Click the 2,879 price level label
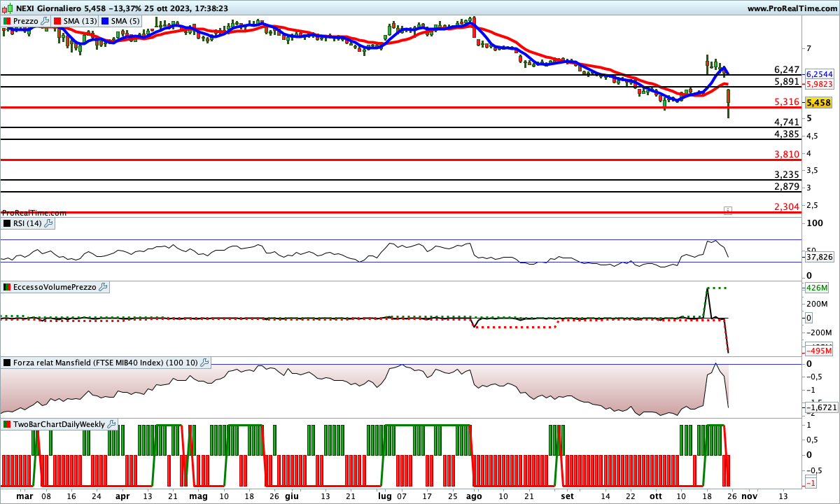The height and width of the screenshot is (504, 840). [x=787, y=186]
